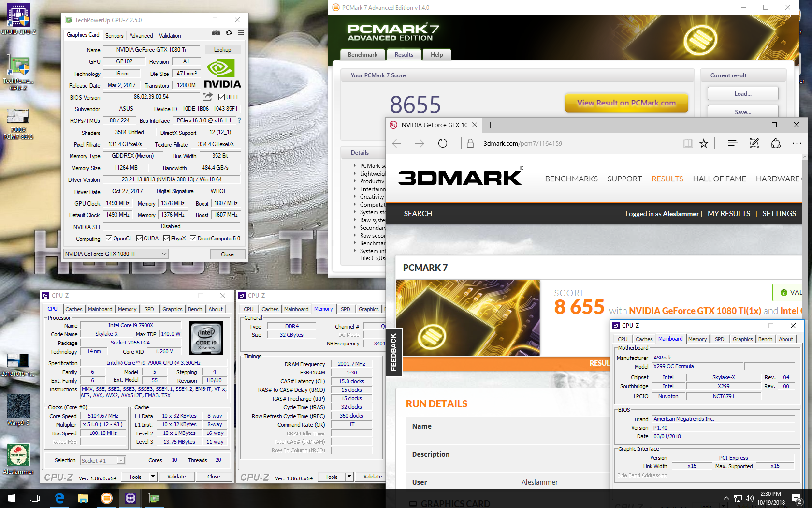This screenshot has height=508, width=812.
Task: Open a new browser tab with plus icon
Action: [x=490, y=125]
